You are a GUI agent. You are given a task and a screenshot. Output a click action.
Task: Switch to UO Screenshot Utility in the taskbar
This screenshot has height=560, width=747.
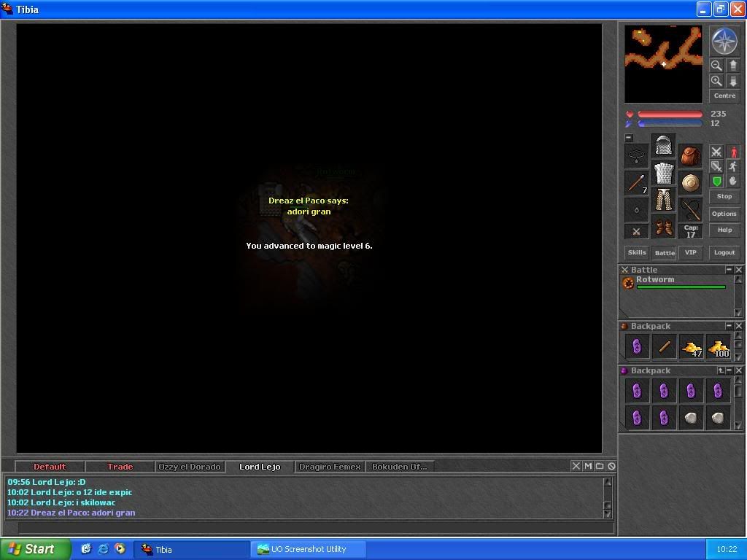point(309,549)
